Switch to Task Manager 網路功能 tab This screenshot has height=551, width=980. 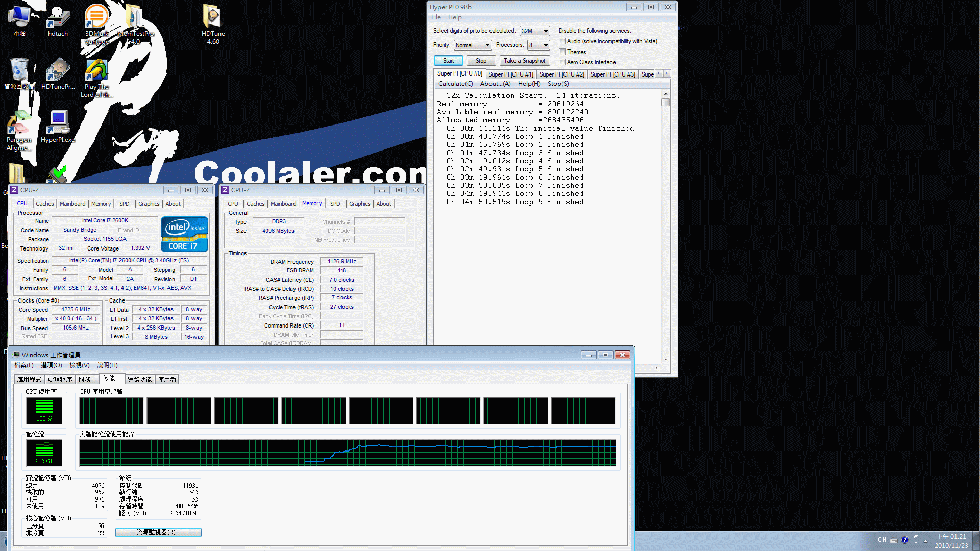[x=139, y=380]
